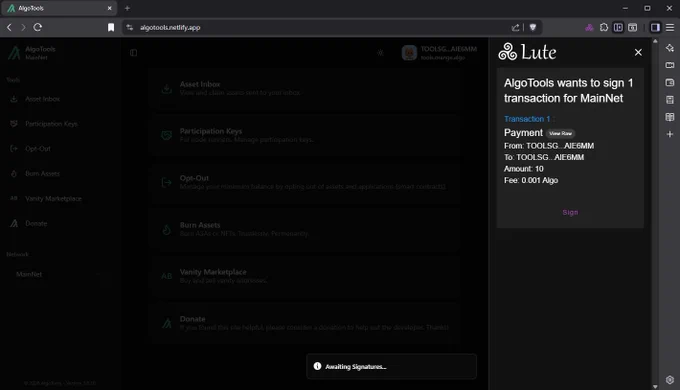Click the Opt-Out card exit icon
This screenshot has width=680, height=390.
click(167, 182)
